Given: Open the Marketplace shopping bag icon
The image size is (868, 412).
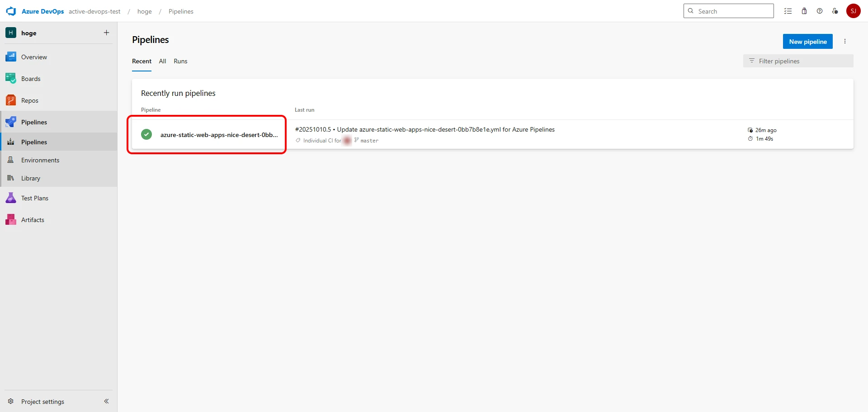Looking at the screenshot, I should click(x=804, y=11).
